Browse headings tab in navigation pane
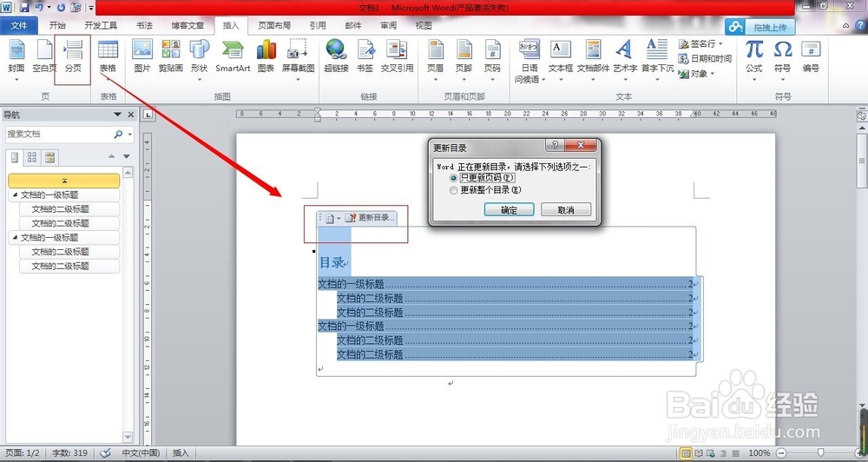Viewport: 868px width, 462px height. [15, 158]
